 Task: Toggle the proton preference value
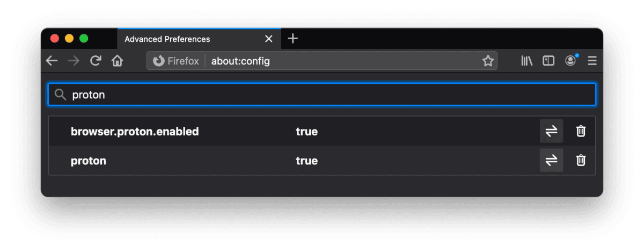click(551, 160)
